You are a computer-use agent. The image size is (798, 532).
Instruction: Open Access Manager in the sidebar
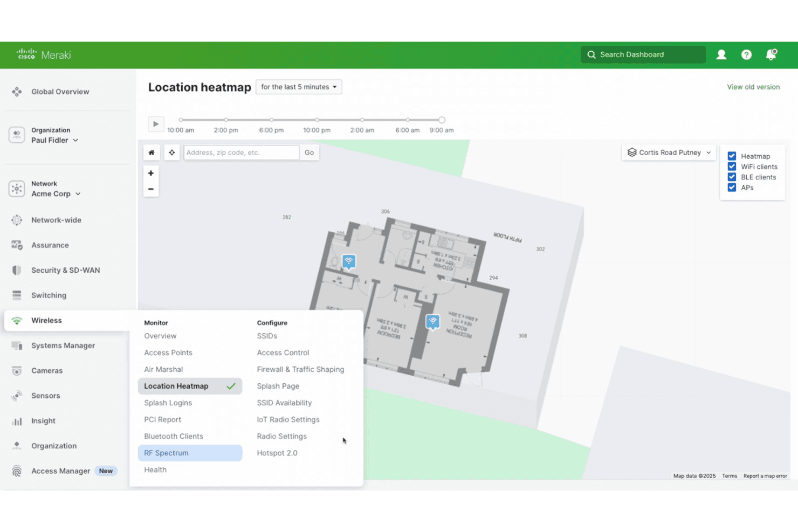click(60, 471)
